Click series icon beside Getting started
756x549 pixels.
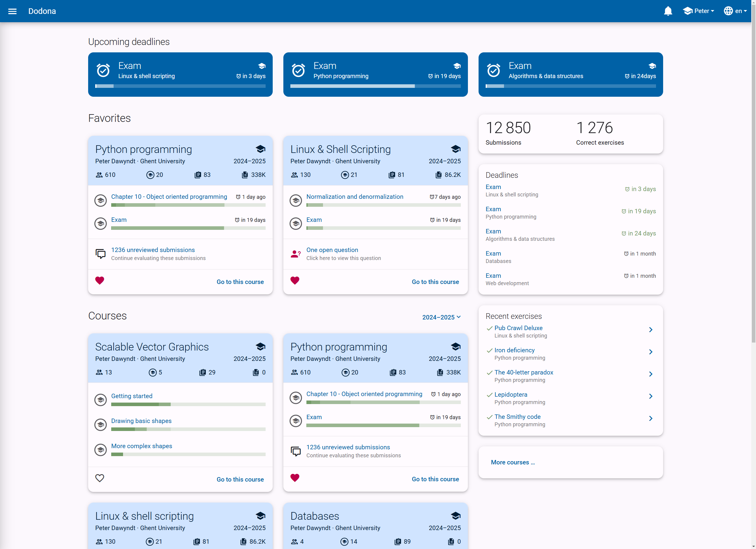pos(100,400)
